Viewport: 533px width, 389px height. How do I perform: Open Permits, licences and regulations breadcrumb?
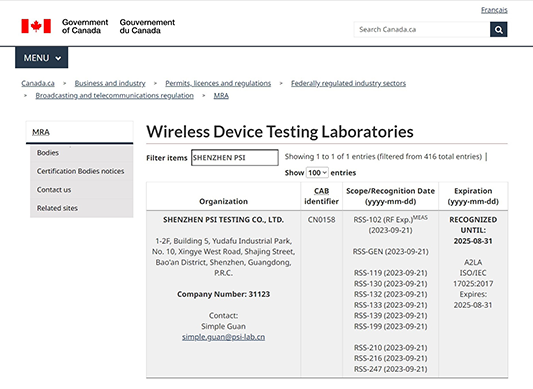(x=218, y=83)
